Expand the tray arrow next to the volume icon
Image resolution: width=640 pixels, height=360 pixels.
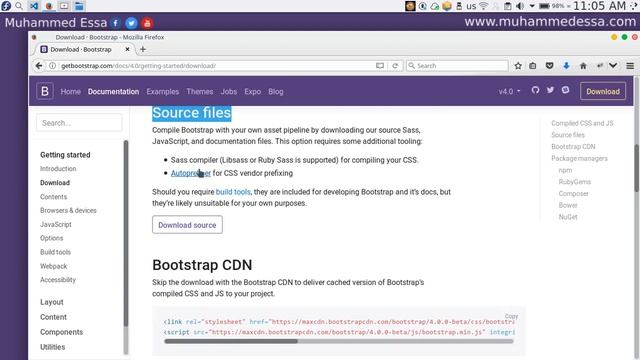tap(532, 6)
